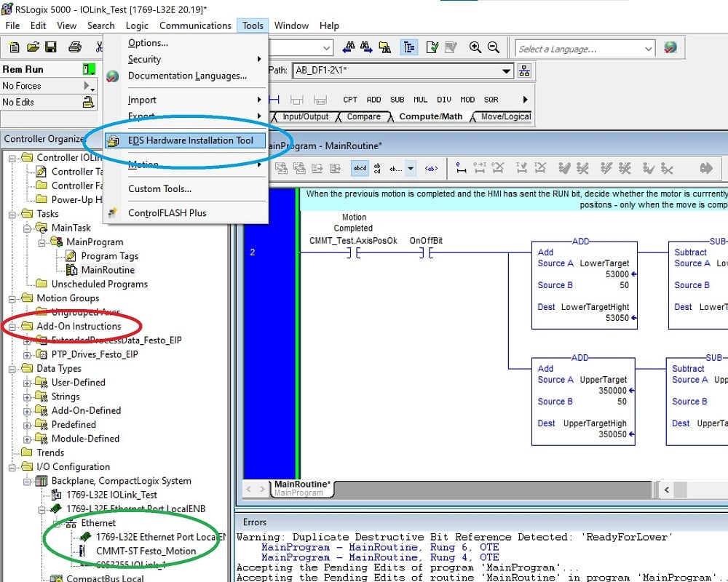Select the XIC contact instruction icon

274,100
